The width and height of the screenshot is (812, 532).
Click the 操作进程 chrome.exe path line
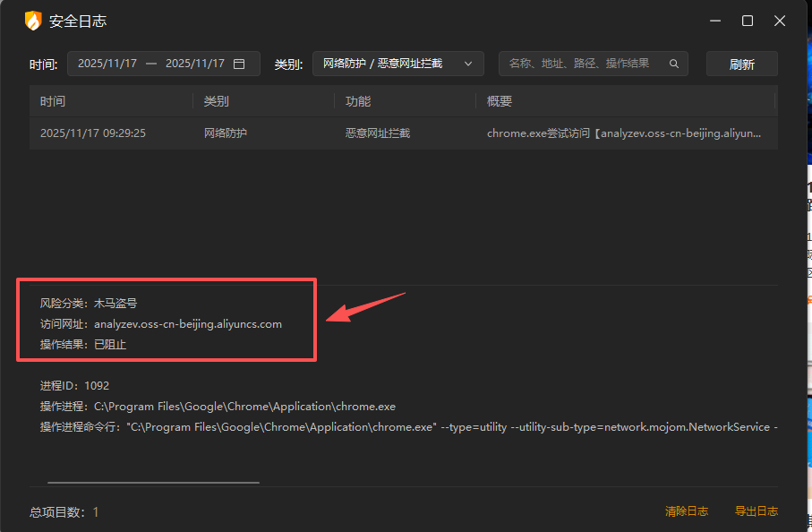(218, 406)
